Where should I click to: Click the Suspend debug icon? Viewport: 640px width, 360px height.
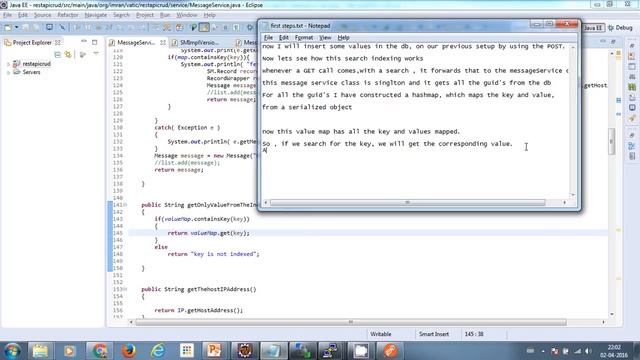[88, 27]
